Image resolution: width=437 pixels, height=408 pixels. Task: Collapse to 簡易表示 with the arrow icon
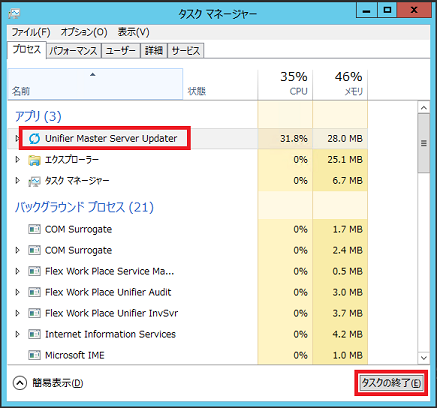pos(20,383)
